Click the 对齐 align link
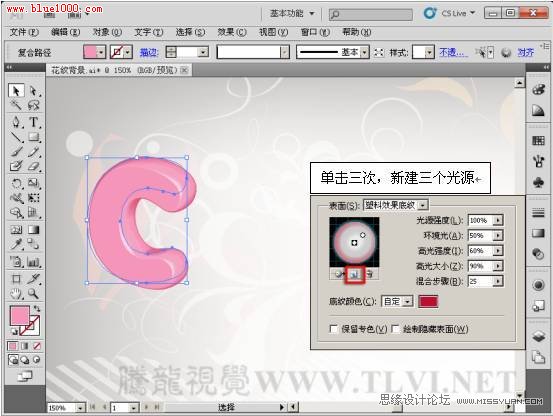This screenshot has width=553, height=416. [525, 53]
